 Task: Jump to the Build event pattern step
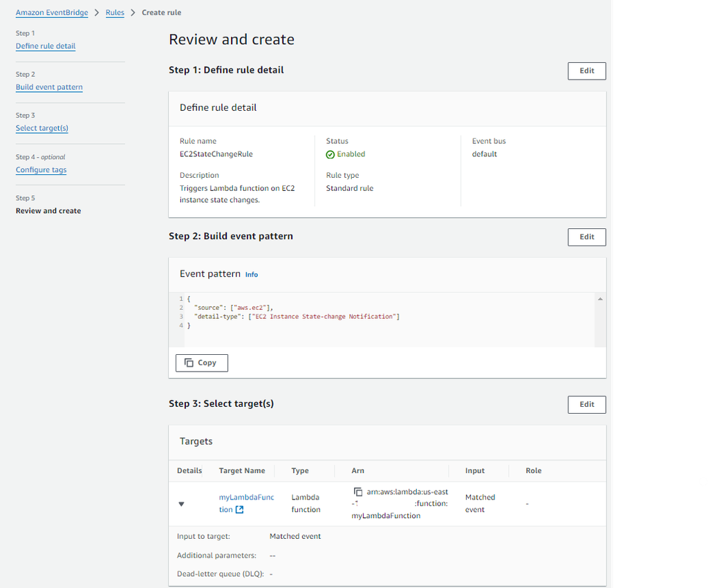[x=49, y=87]
